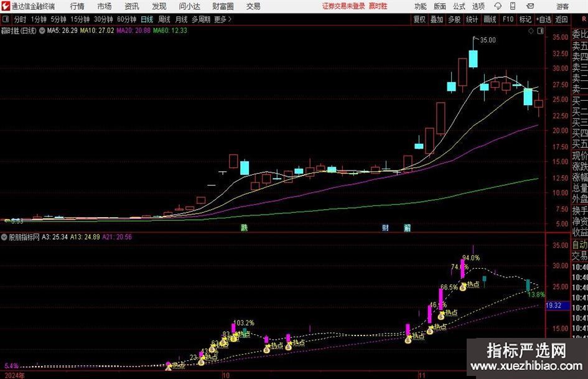This screenshot has height=379, width=588.
Task: Click the 跌 event marker on chart
Action: tap(244, 227)
